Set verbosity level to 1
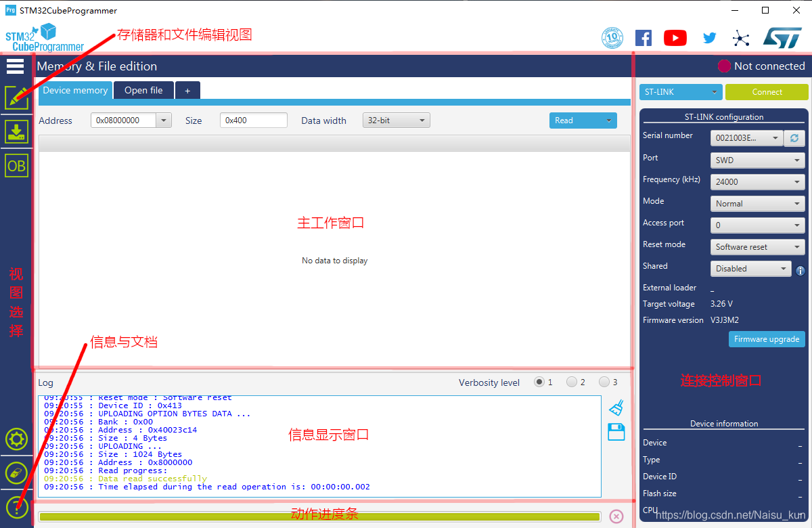 (x=539, y=382)
